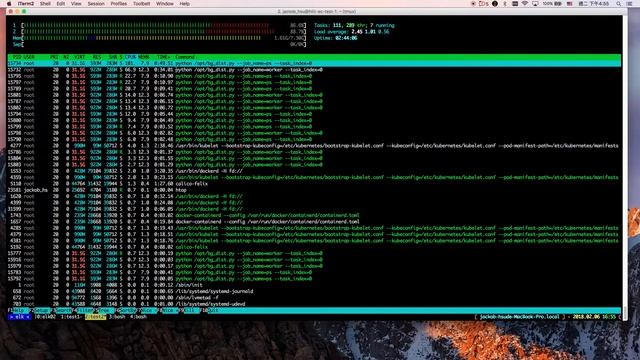640x360 pixels.
Task: Sort by VIRT column header
Action: [80, 57]
